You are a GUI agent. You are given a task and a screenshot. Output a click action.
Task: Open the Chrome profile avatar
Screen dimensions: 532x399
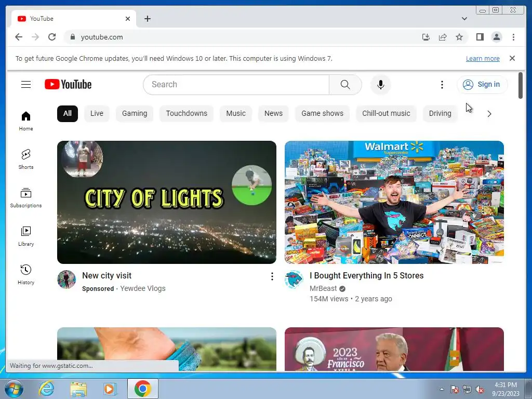coord(496,37)
